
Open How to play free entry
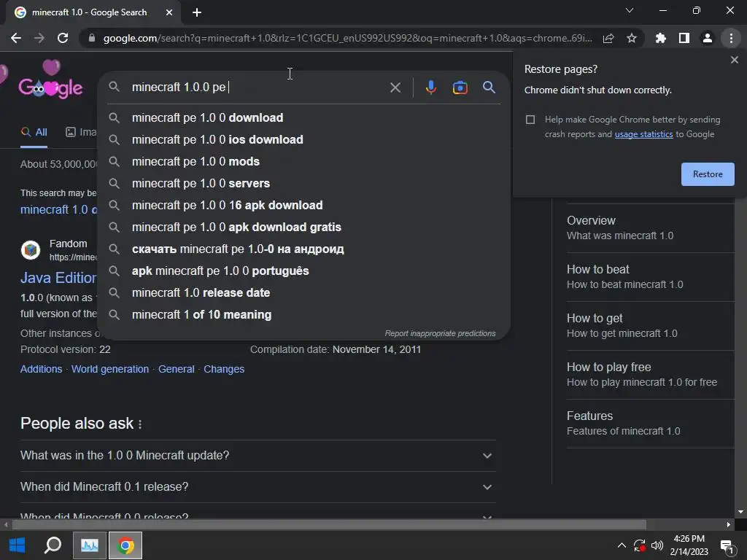(650, 375)
